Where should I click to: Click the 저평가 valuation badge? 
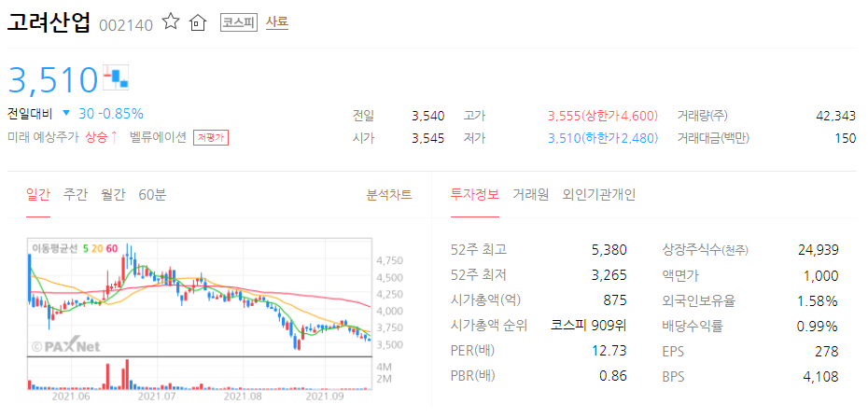point(211,138)
